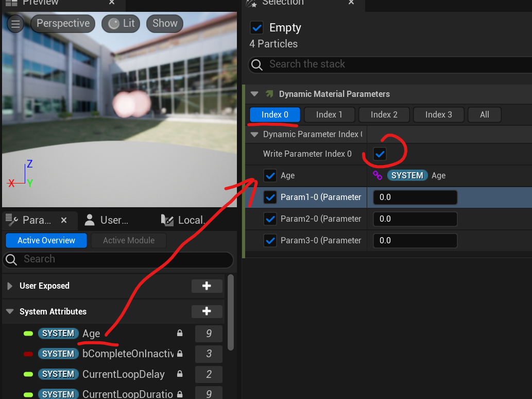
Task: Add a new System Attributes parameter
Action: click(x=207, y=311)
